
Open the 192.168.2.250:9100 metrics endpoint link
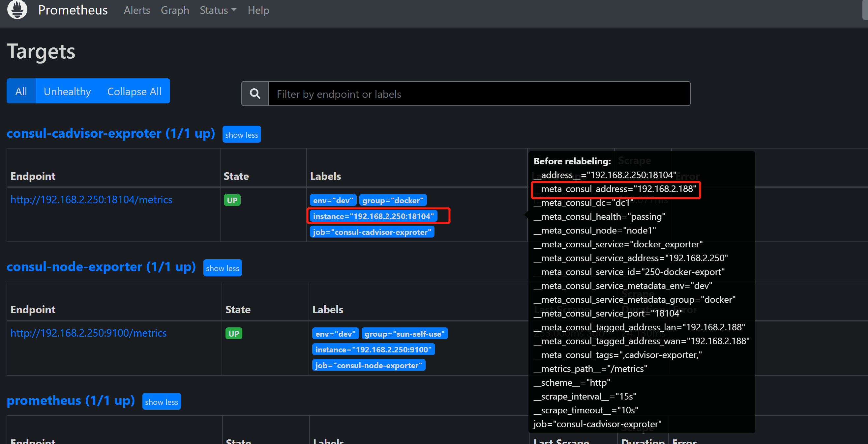tap(88, 333)
